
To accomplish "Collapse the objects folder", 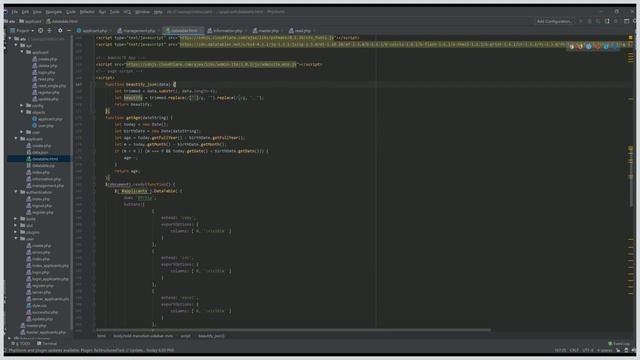I will point(22,112).
